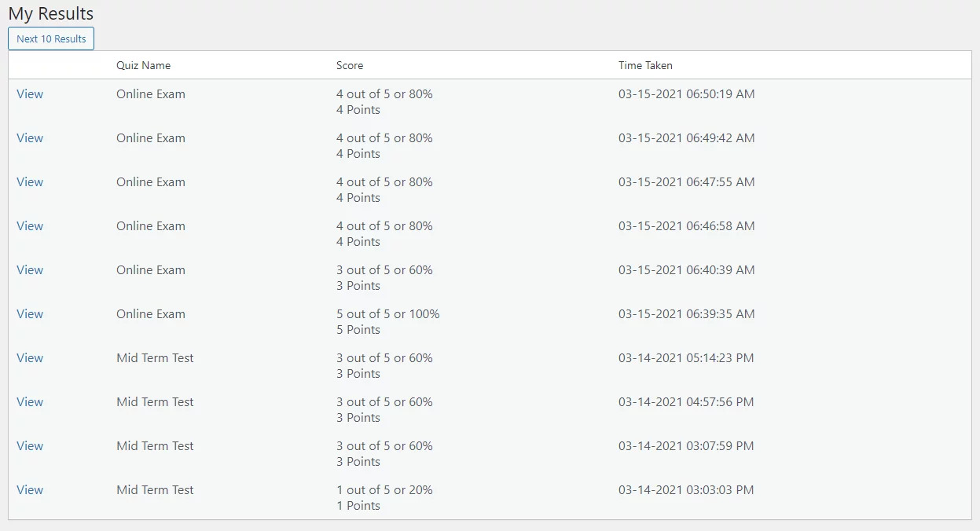View the 20% Mid Term Test result
Image resolution: width=980 pixels, height=531 pixels.
30,490
